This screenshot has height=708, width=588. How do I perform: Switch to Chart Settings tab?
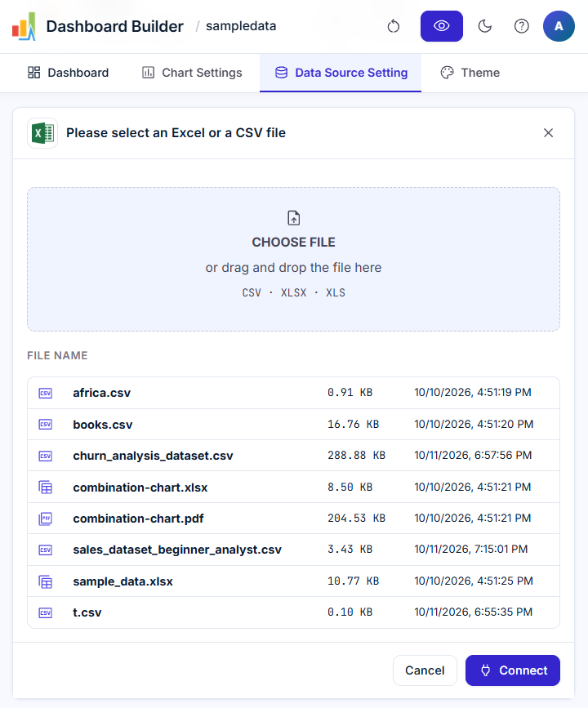tap(192, 73)
